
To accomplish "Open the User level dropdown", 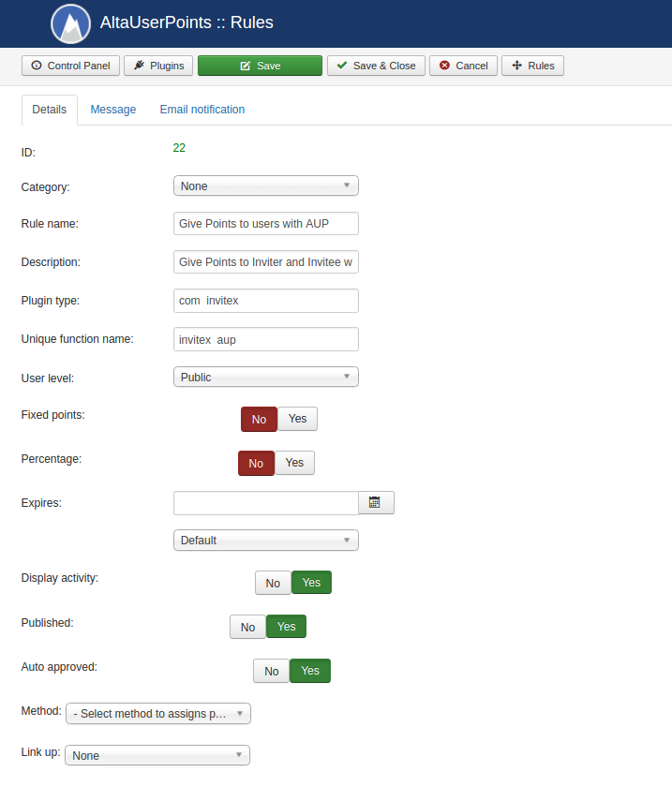I will [x=265, y=377].
